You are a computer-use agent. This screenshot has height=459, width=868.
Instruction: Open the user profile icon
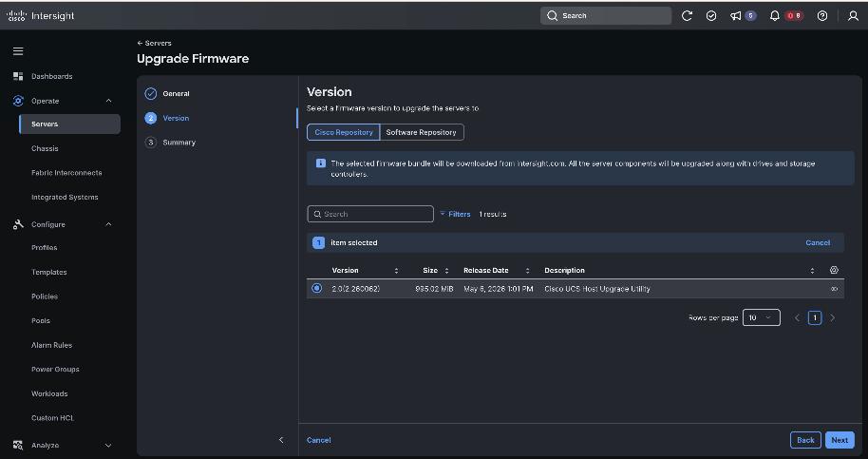[853, 15]
